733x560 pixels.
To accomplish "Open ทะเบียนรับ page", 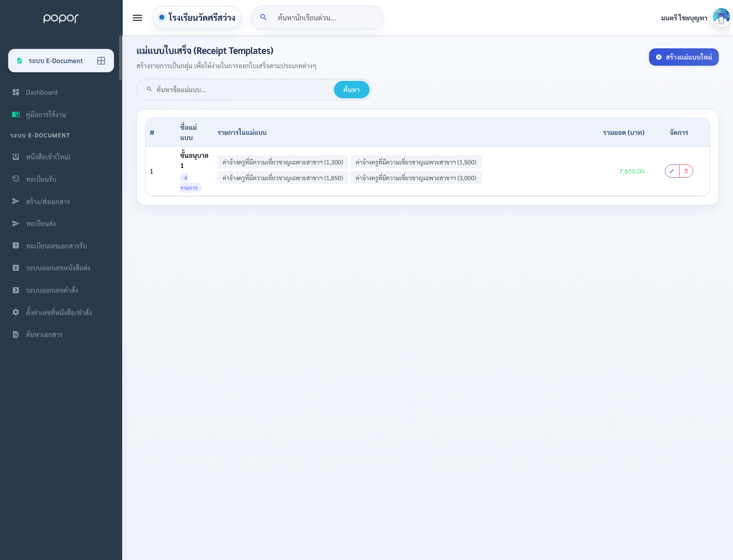I will click(x=61, y=179).
